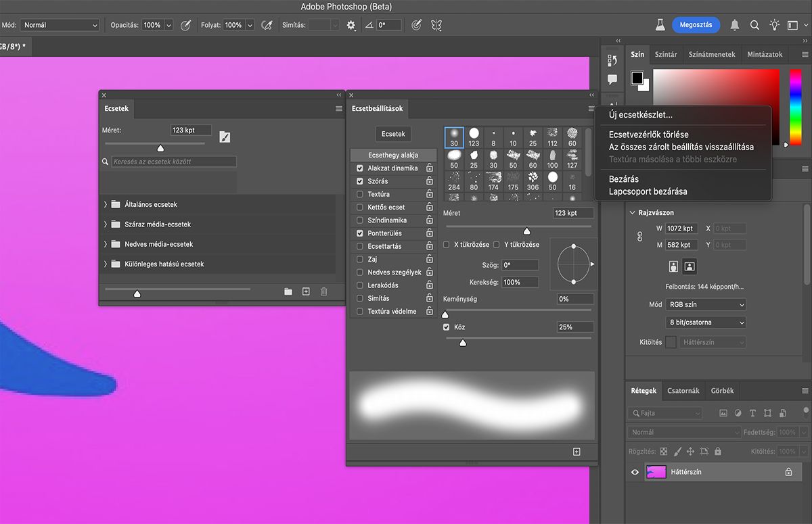Open the 8 bit/csatorna dropdown

tap(706, 323)
